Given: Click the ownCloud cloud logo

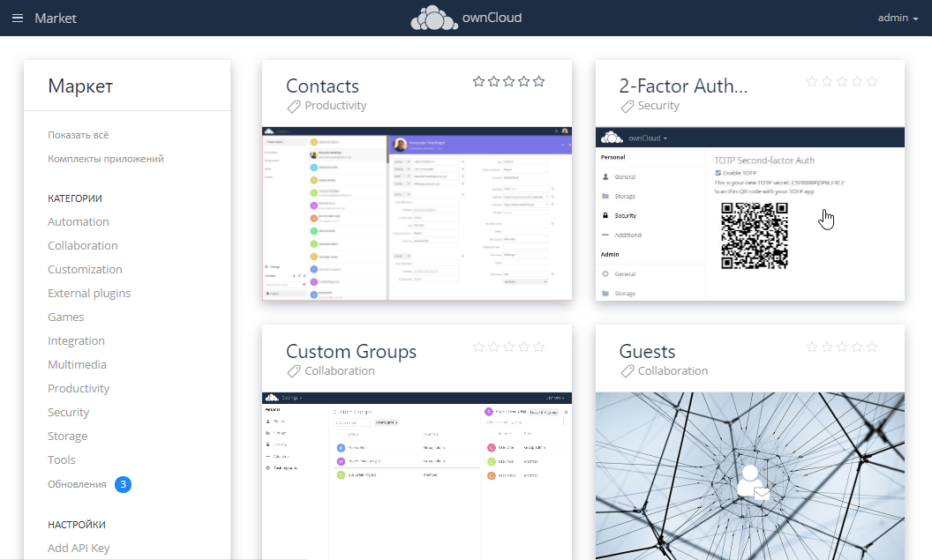Looking at the screenshot, I should click(434, 18).
